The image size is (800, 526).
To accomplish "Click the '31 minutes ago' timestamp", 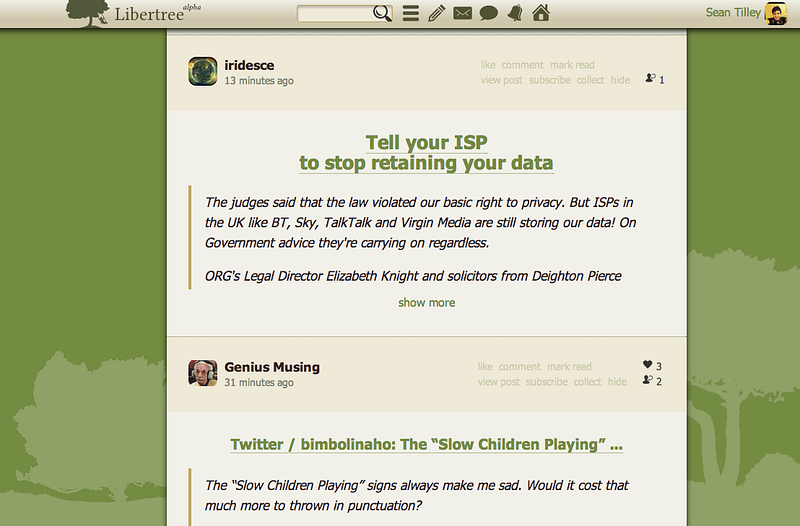I will 259,382.
